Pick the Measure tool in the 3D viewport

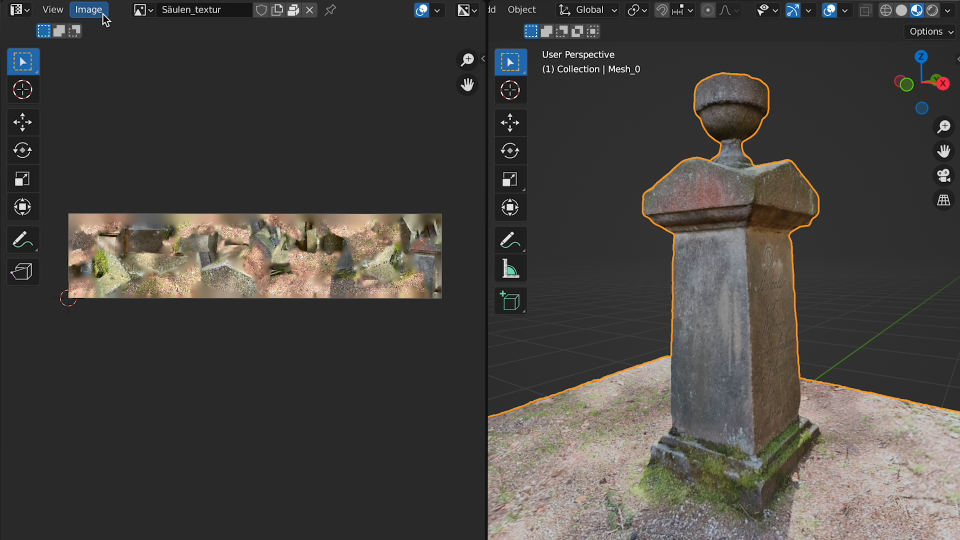(510, 269)
